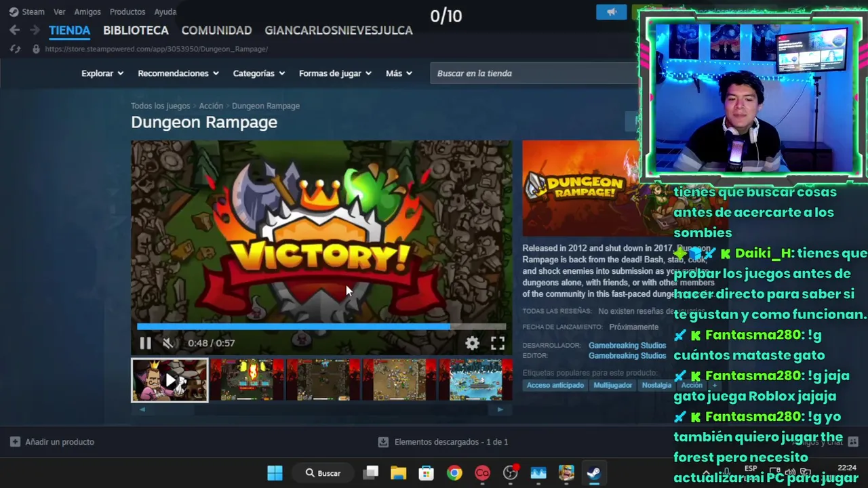Expand the Explorar dropdown
The width and height of the screenshot is (868, 488).
coord(102,73)
